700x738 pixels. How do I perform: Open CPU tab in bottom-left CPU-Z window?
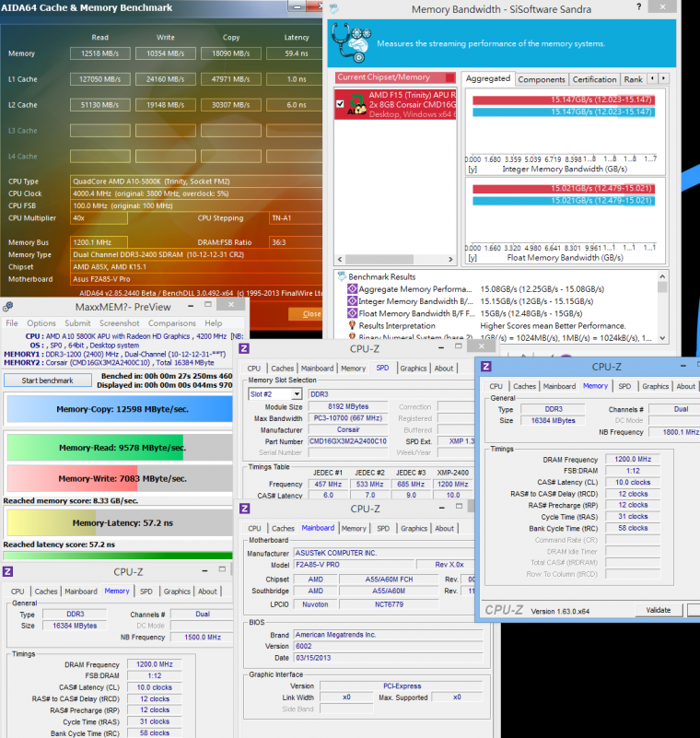coord(17,592)
